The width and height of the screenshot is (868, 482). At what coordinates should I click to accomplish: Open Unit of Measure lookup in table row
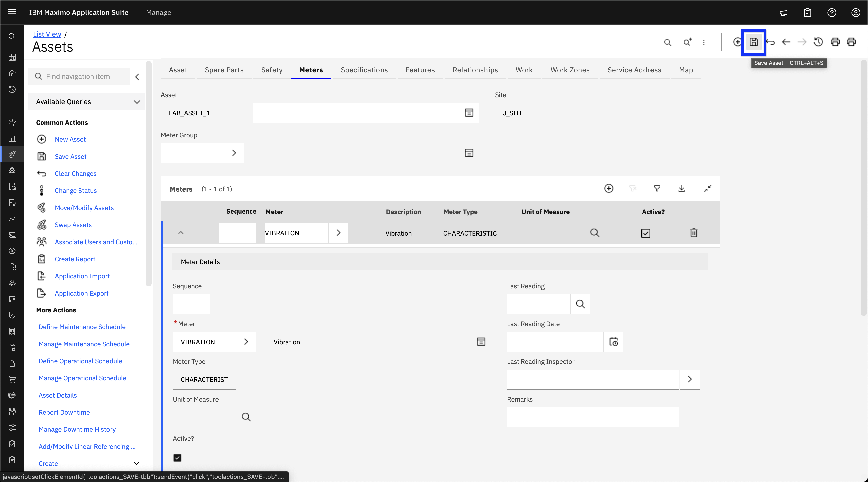[x=594, y=233]
